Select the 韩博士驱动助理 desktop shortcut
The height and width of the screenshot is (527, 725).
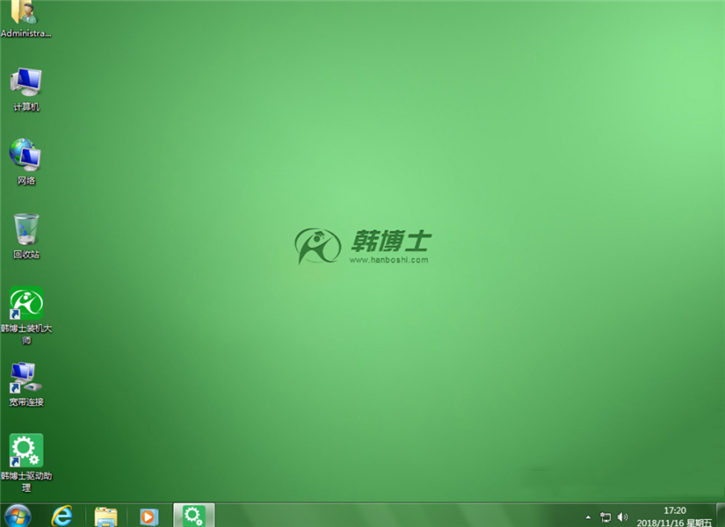click(x=26, y=455)
